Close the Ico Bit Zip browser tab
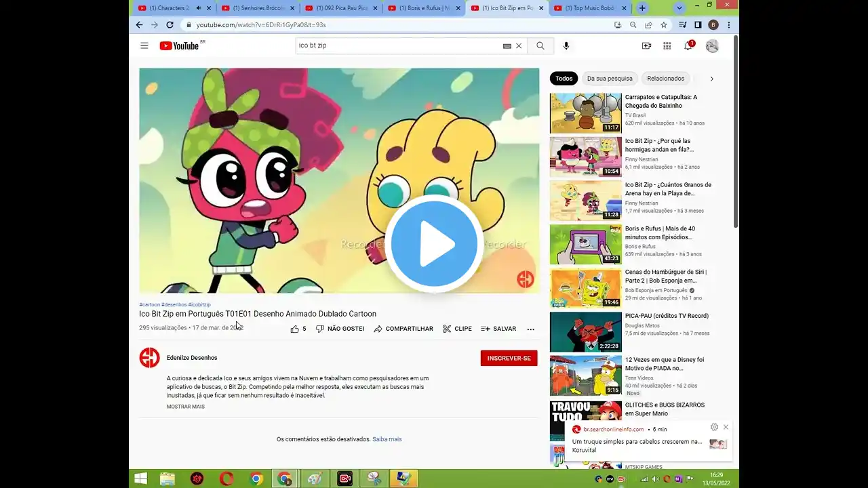 [542, 8]
